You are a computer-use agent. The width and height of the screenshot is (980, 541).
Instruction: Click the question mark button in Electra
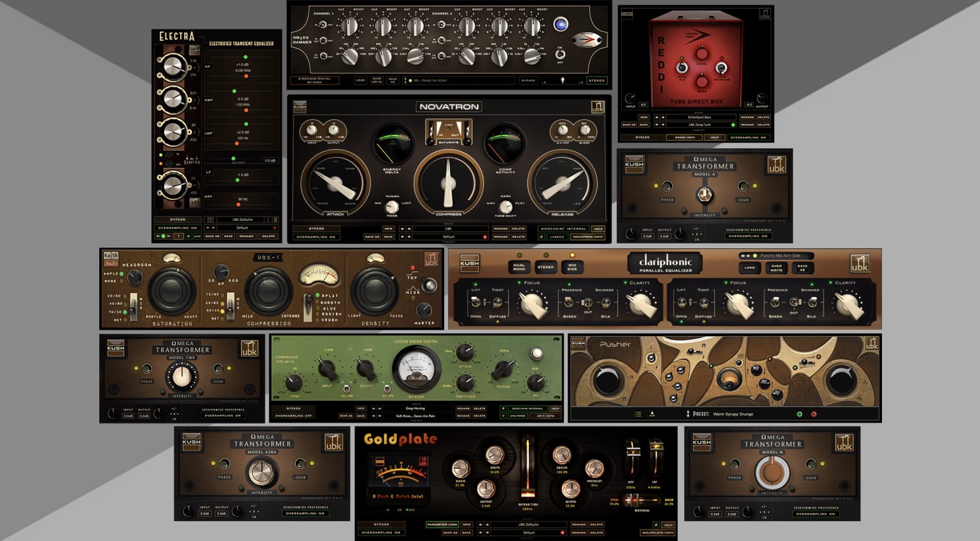(179, 236)
